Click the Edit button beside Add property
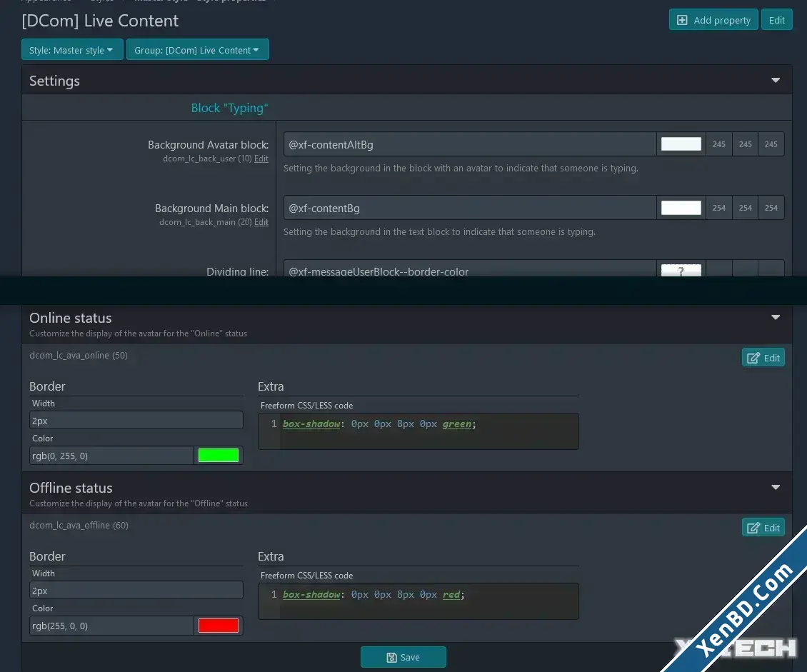This screenshot has width=807, height=672. 776,20
